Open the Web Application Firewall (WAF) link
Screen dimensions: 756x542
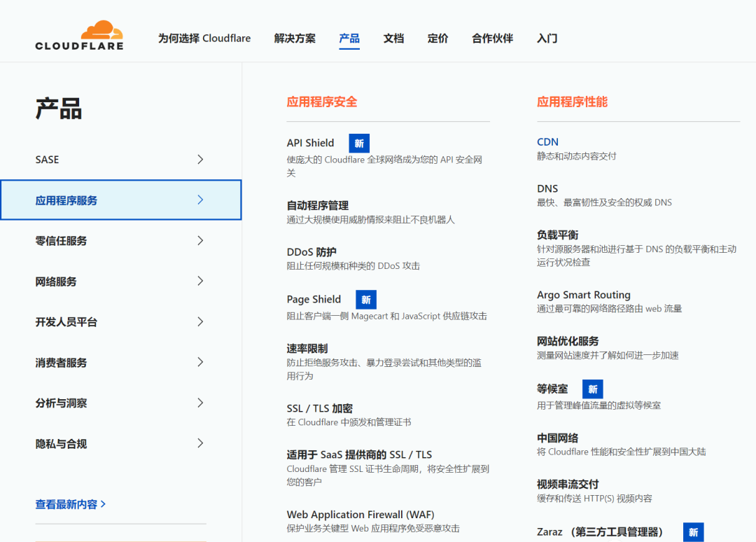[360, 515]
